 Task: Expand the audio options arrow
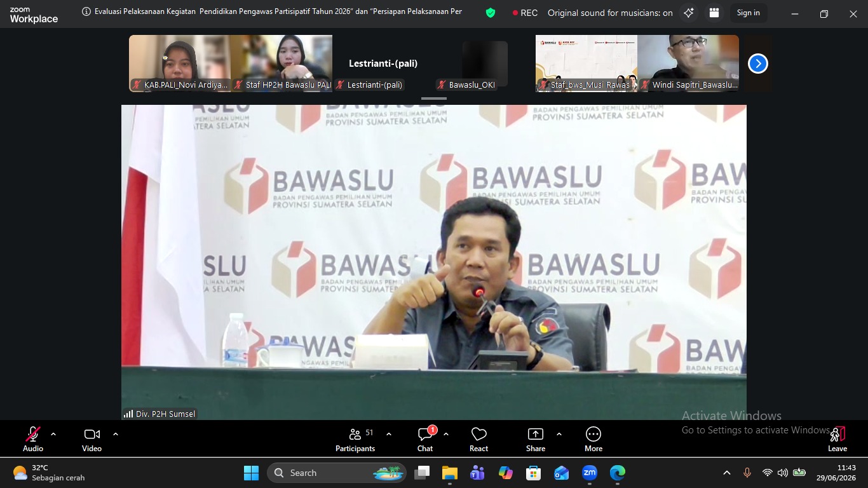click(53, 435)
